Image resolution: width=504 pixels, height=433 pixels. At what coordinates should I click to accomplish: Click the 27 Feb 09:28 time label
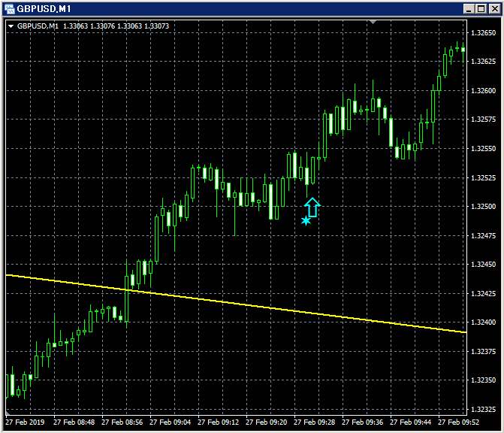tap(315, 422)
